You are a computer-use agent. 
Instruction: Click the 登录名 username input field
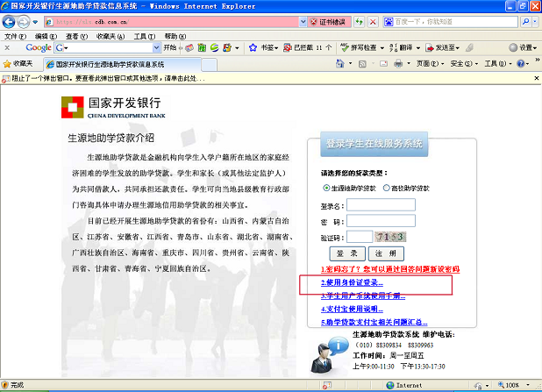(381, 205)
